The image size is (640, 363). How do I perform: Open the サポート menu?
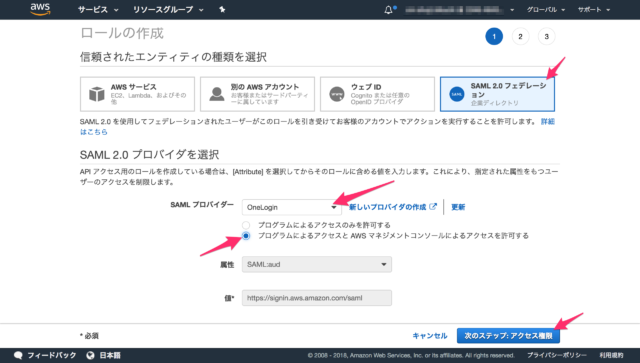point(594,9)
